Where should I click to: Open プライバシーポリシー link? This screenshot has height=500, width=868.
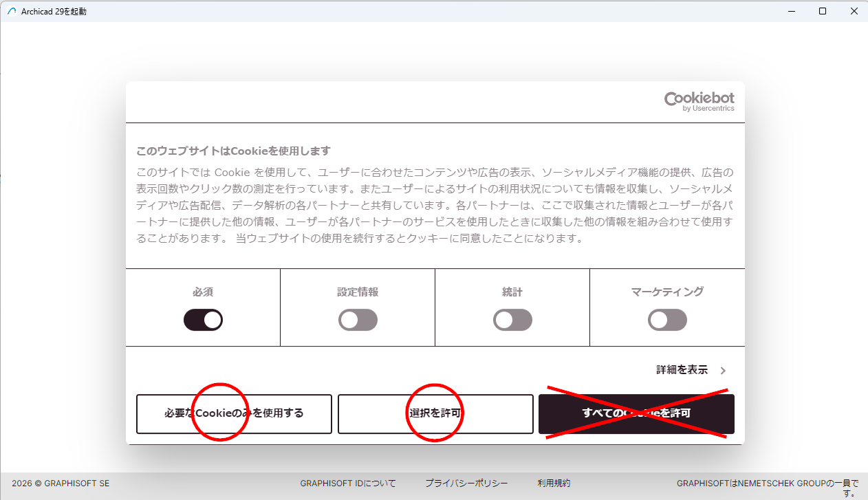[466, 483]
